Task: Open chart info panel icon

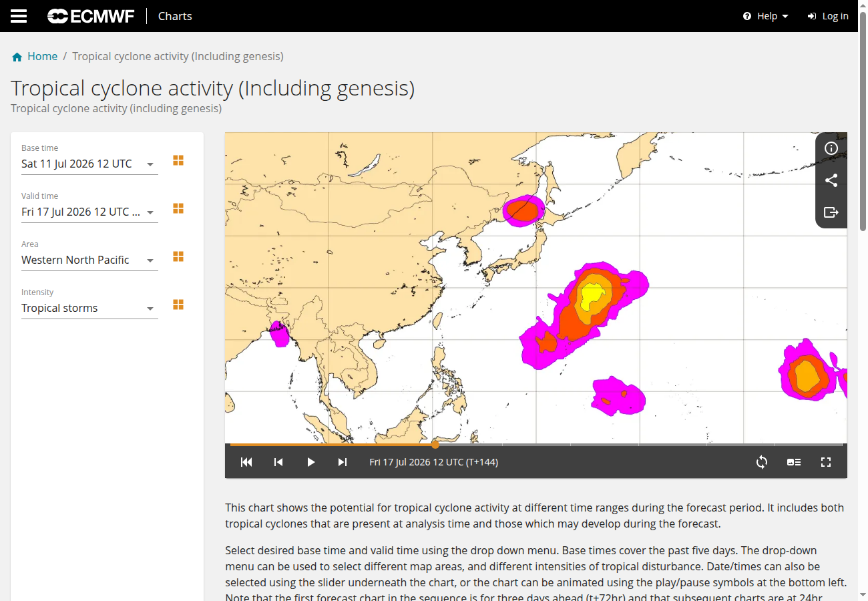Action: 831,148
